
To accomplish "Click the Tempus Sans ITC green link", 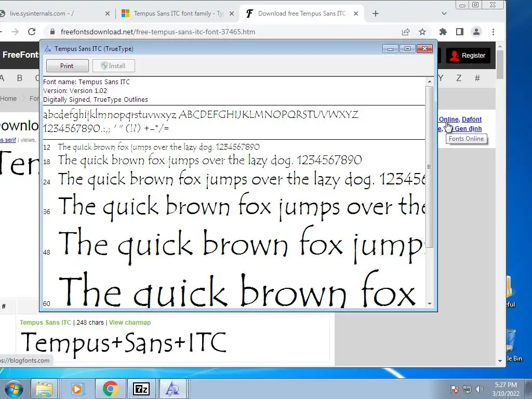I will point(46,323).
